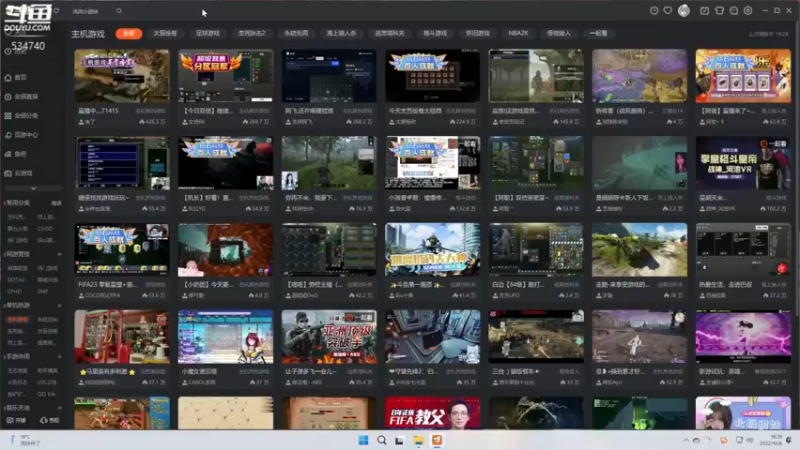Select the NBA2K filter tab
800x450 pixels.
518,33
